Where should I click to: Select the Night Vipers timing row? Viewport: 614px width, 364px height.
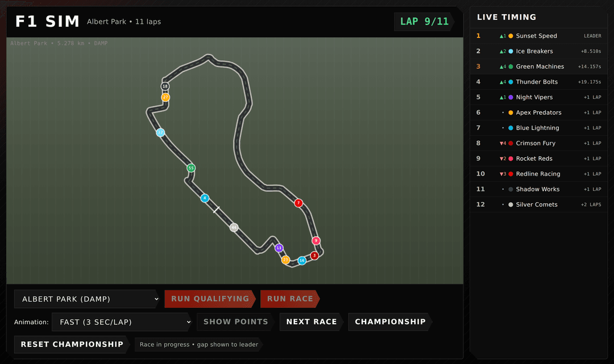click(538, 97)
